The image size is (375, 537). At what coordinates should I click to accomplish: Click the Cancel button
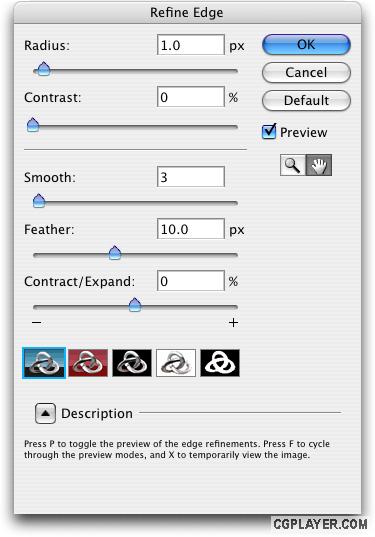[x=306, y=73]
